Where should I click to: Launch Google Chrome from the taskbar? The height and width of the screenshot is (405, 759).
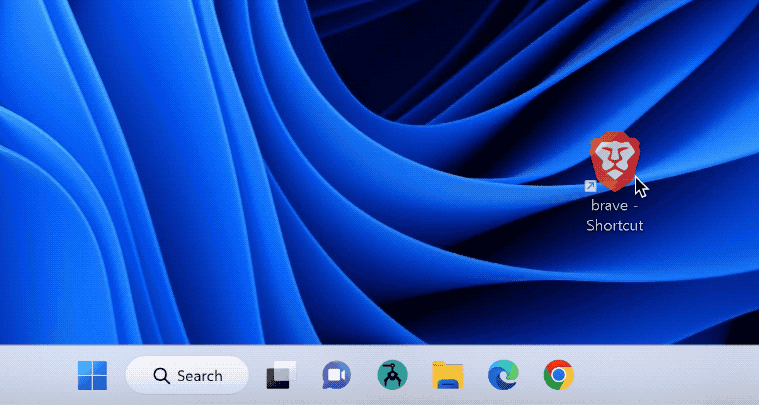[x=559, y=375]
